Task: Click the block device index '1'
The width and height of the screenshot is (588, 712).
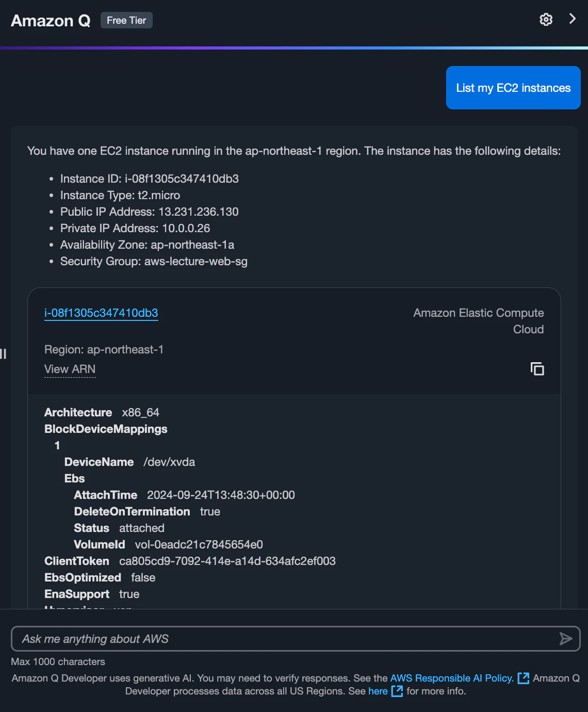Action: pos(57,446)
